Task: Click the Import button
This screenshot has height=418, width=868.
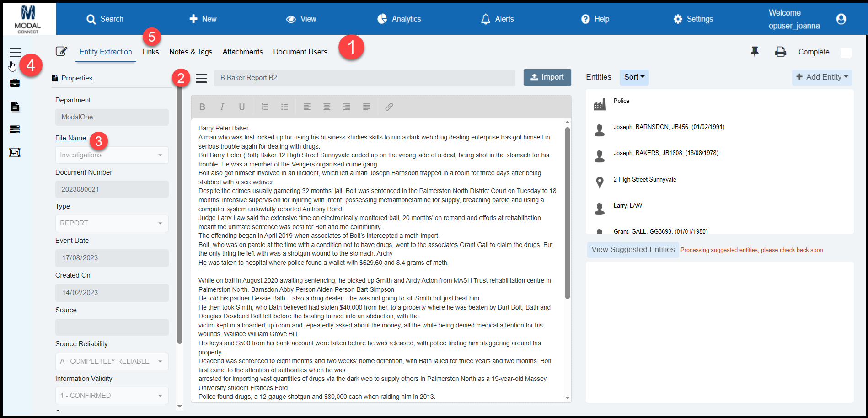Action: click(547, 77)
